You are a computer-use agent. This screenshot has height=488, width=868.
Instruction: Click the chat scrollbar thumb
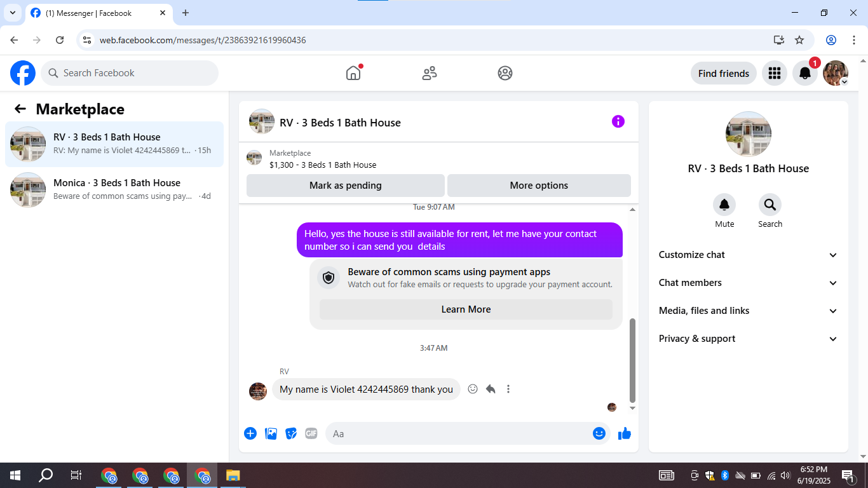632,360
